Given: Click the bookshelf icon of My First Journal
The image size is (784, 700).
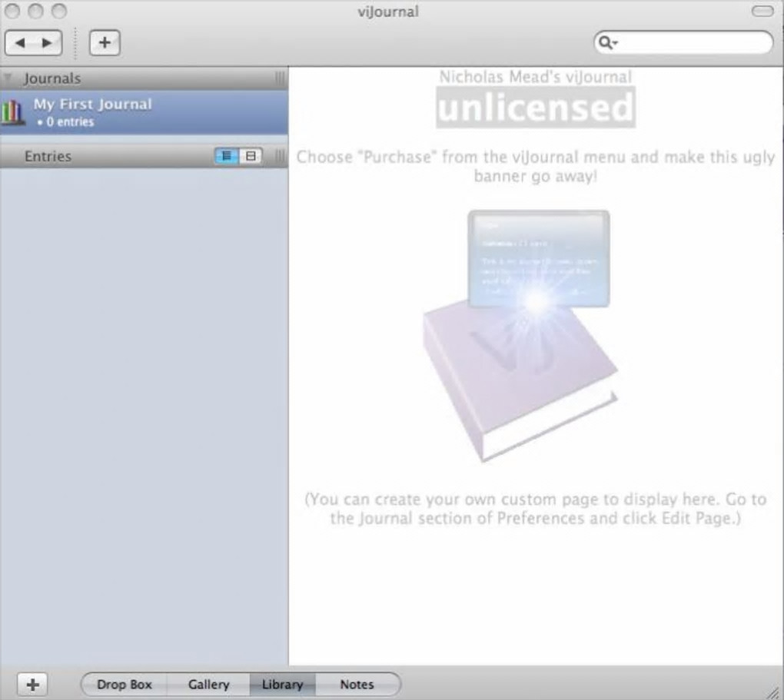Looking at the screenshot, I should (12, 111).
